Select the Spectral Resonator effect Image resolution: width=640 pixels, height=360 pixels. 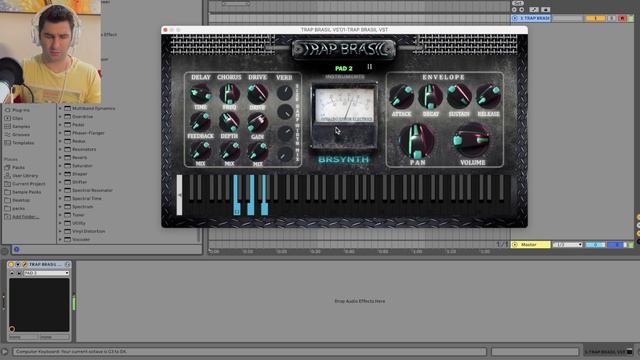click(89, 190)
